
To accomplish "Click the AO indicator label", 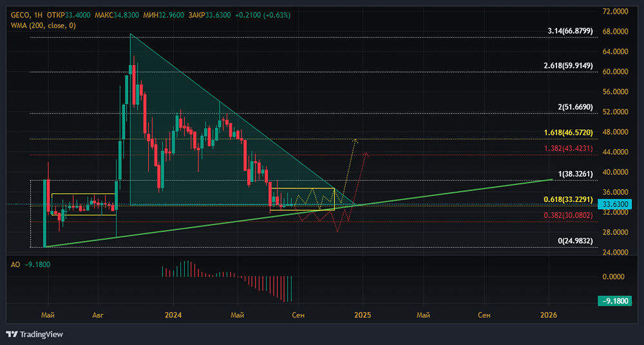I will [15, 264].
